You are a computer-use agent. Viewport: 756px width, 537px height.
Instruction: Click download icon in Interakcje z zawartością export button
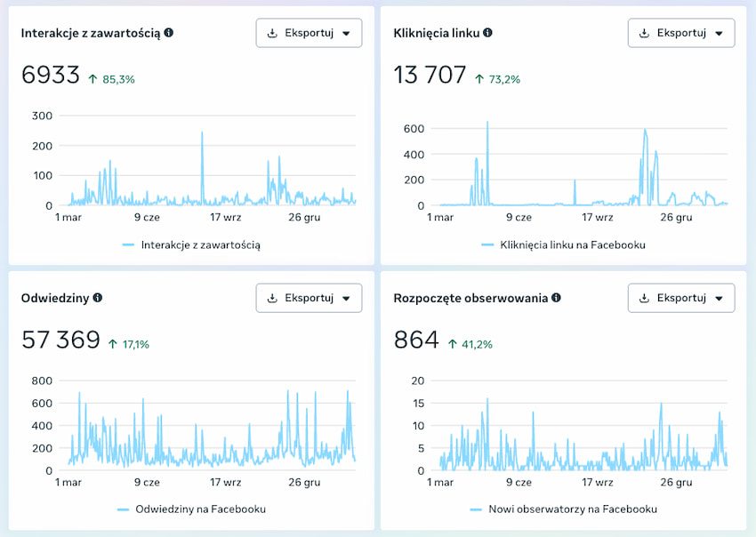click(x=272, y=33)
